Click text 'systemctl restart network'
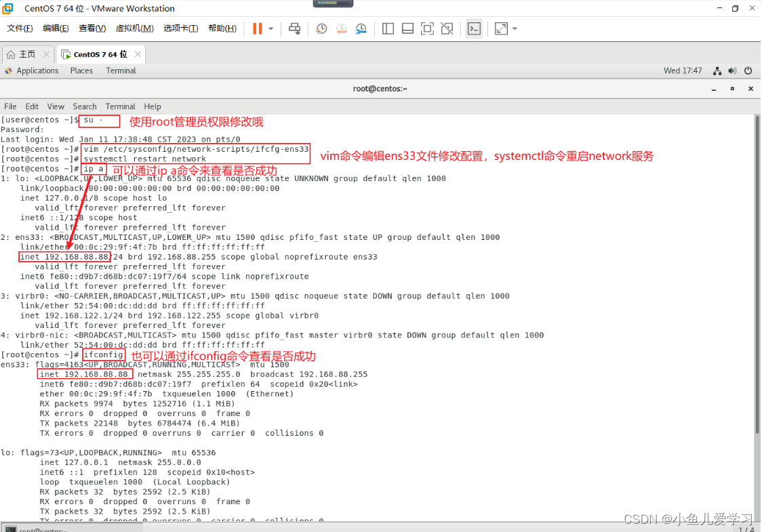 coord(145,159)
